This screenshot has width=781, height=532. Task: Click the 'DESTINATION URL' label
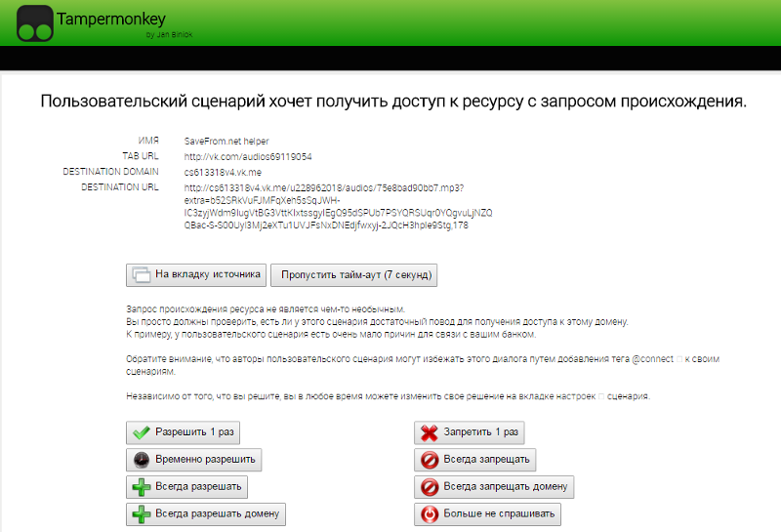[120, 187]
